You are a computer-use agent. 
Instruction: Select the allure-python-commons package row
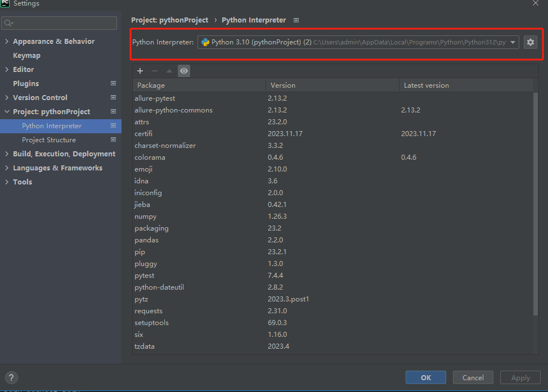333,110
